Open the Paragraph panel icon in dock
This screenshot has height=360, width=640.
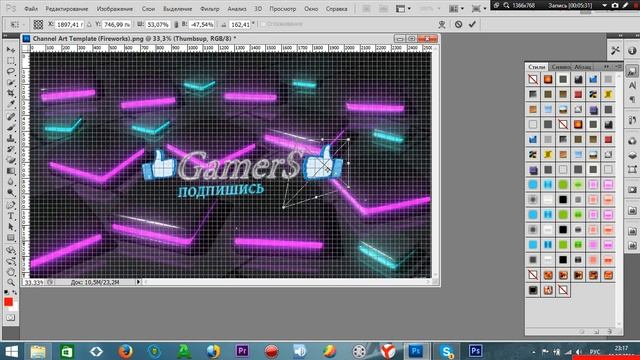click(x=632, y=99)
